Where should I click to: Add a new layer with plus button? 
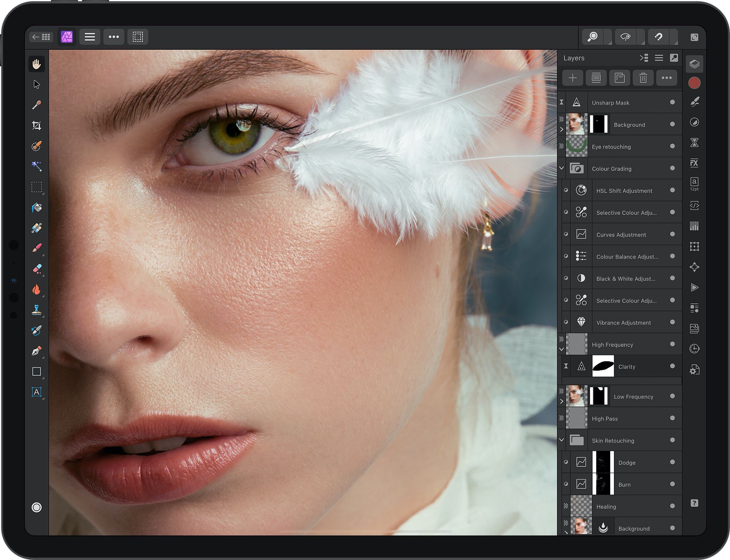573,78
